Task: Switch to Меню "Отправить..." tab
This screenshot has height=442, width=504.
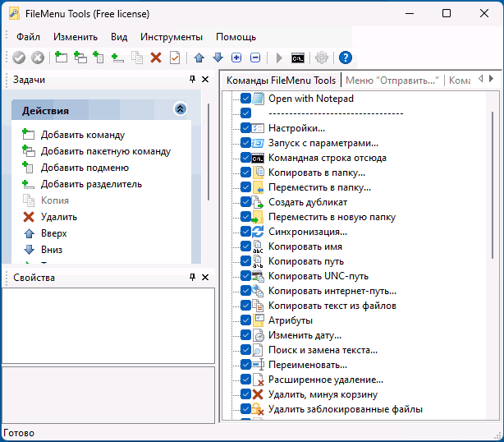Action: [x=392, y=81]
